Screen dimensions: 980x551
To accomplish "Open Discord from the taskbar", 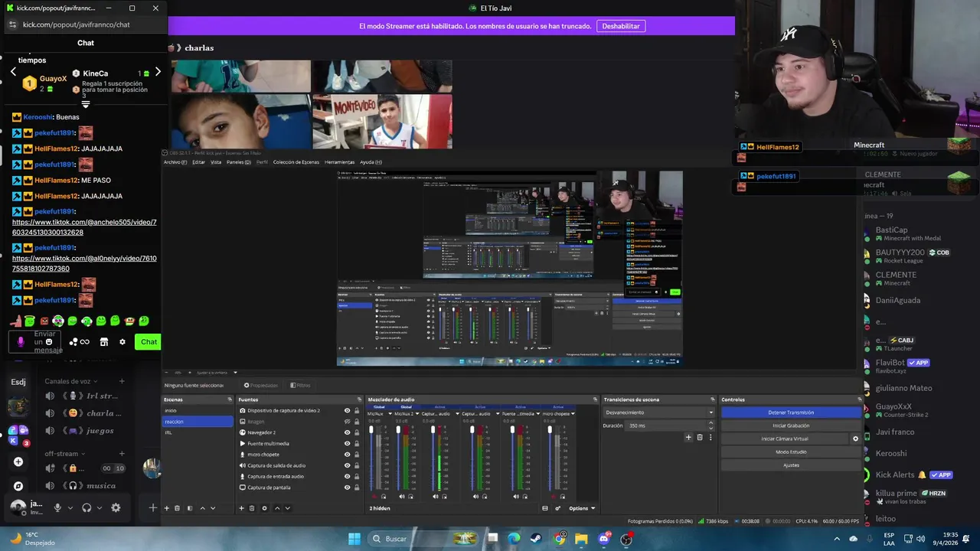I will pyautogui.click(x=603, y=539).
